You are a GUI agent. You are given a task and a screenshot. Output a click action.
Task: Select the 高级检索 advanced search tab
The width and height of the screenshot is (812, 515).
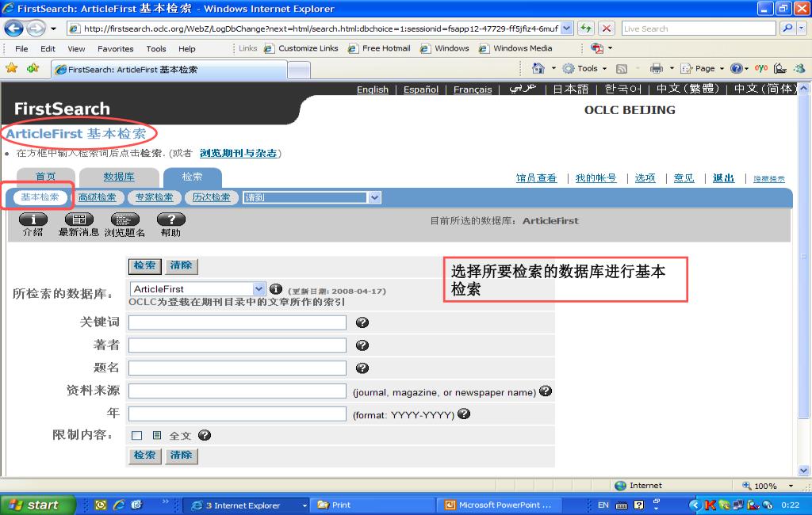click(x=98, y=197)
